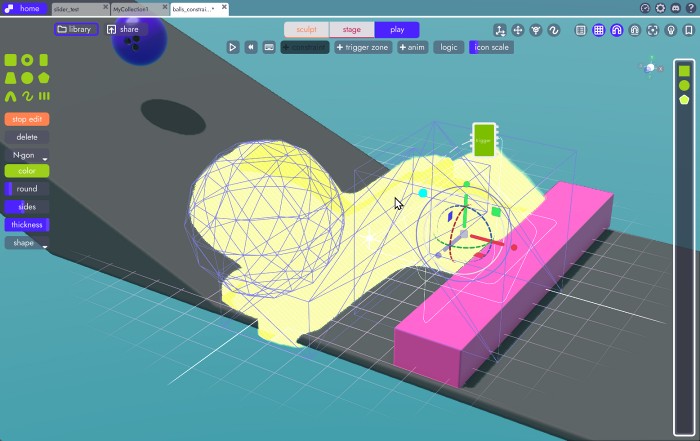Switch to the MyCollection1 tab
Screen dimensions: 700x441
137,8
